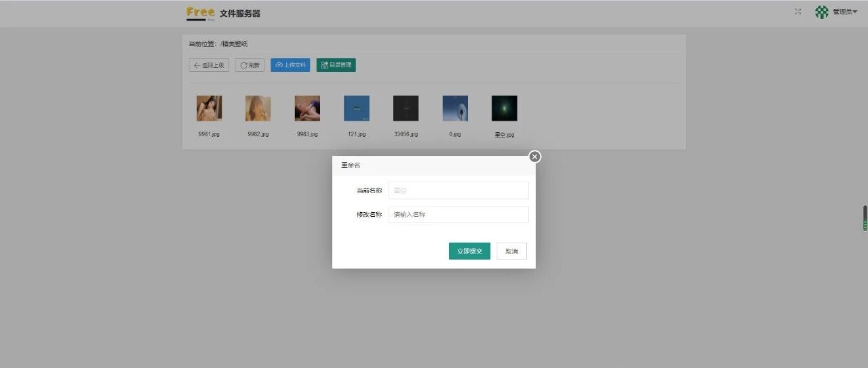
Task: Click 返回上级 back button
Action: tap(209, 65)
